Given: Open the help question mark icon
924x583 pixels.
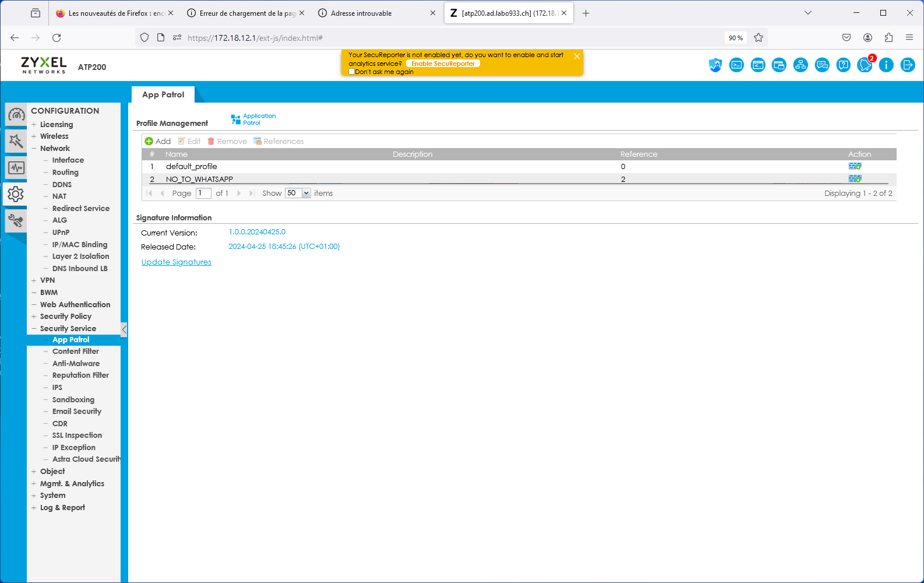Looking at the screenshot, I should 844,65.
